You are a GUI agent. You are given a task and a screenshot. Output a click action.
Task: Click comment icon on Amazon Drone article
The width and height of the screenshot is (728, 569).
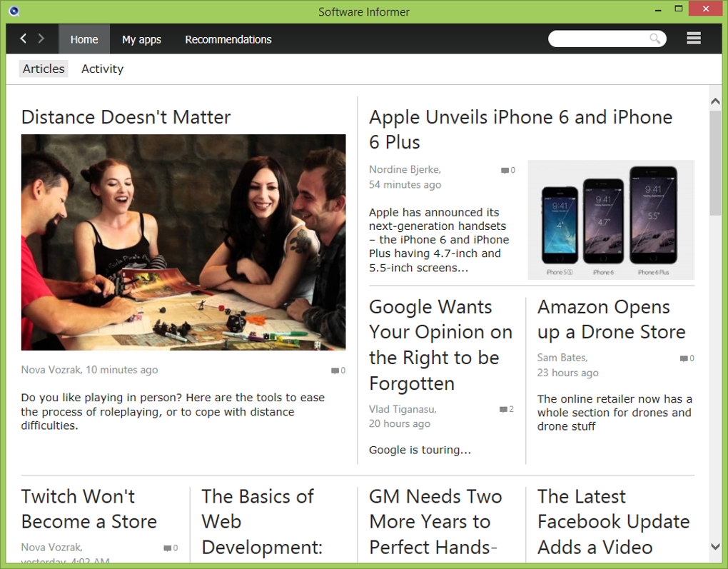pyautogui.click(x=684, y=358)
